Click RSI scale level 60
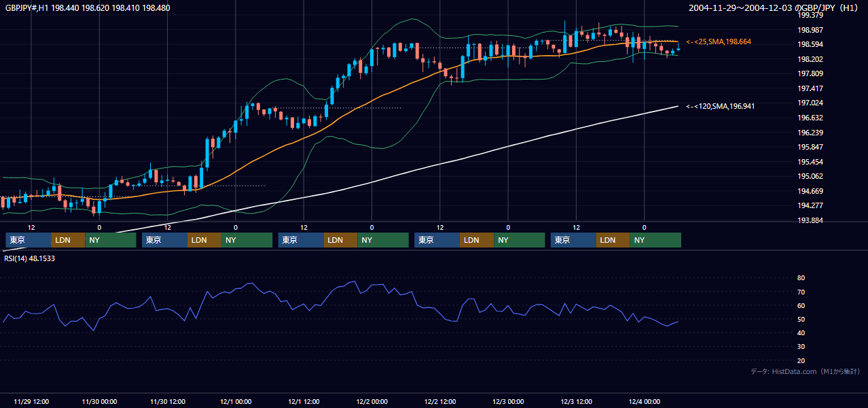This screenshot has height=408, width=868. [801, 306]
